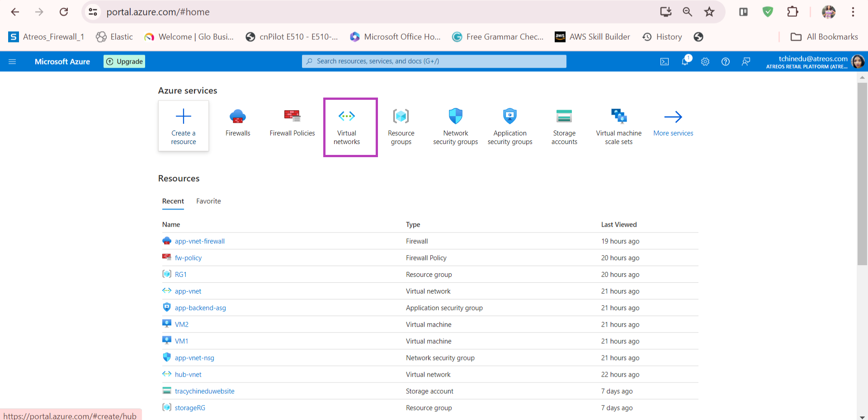Open Virtual machine scale sets service

tap(619, 127)
